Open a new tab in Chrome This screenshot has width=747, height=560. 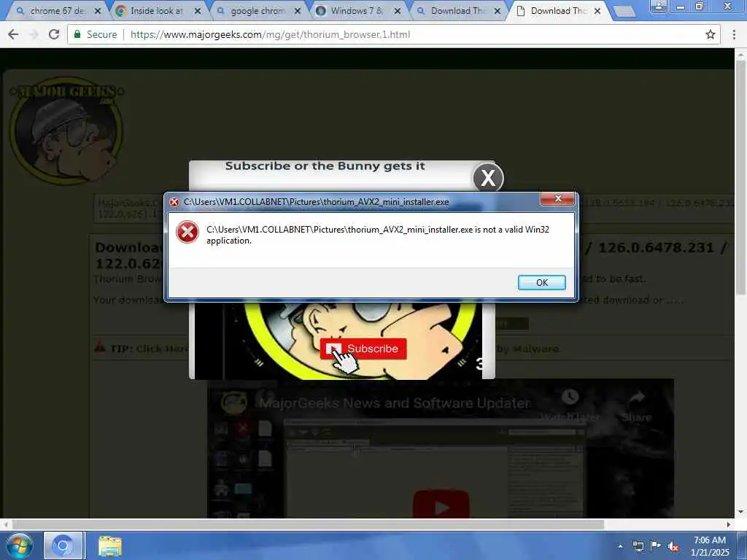(x=624, y=12)
